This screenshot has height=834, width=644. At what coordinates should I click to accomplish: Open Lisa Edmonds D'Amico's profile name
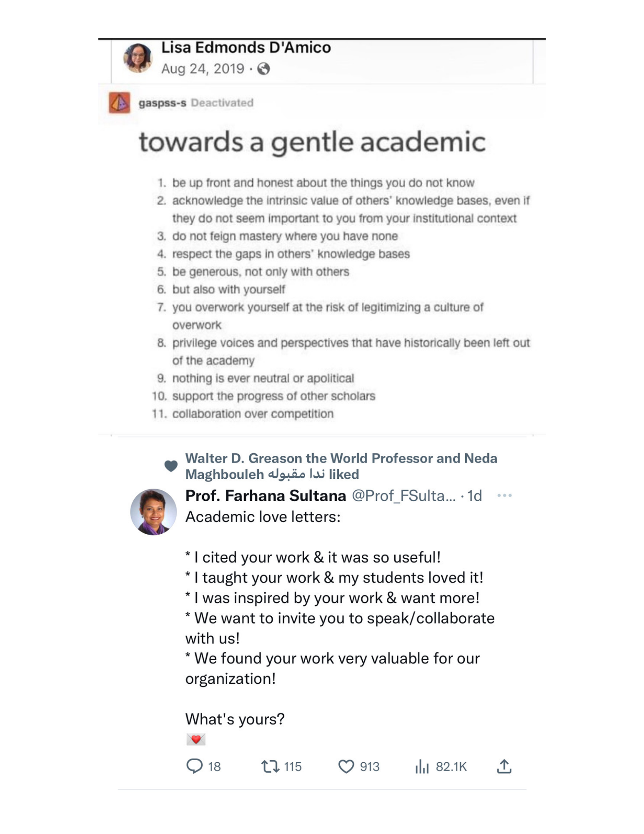pos(246,48)
